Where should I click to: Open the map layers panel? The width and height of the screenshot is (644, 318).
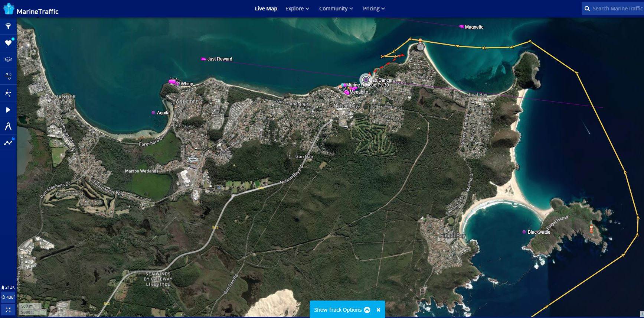pyautogui.click(x=8, y=59)
